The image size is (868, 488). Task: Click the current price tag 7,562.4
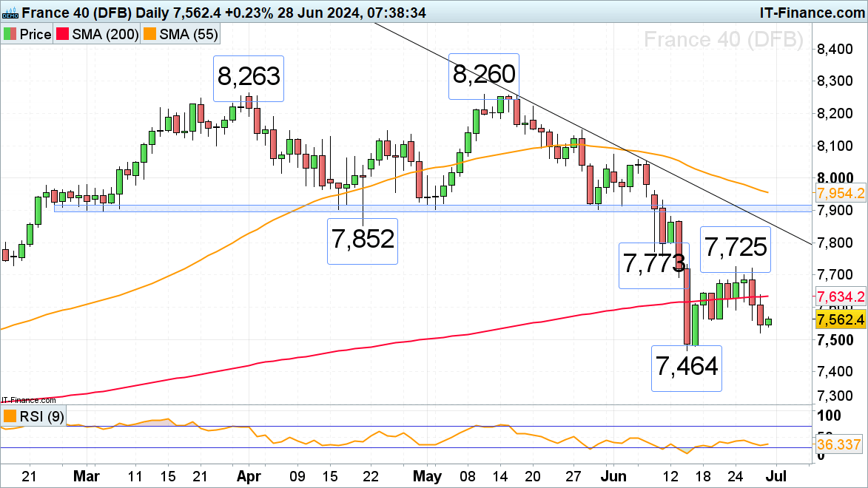[x=841, y=319]
